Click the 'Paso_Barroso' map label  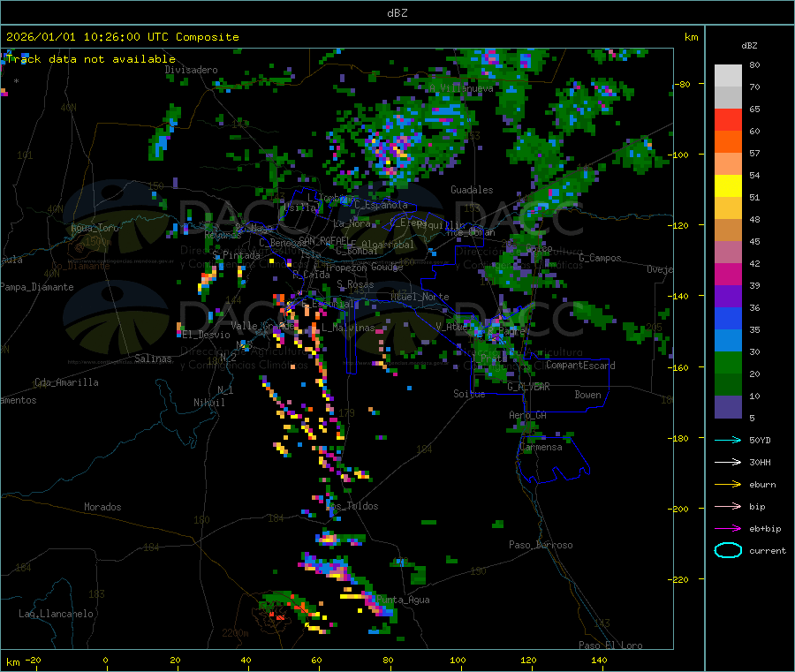541,545
